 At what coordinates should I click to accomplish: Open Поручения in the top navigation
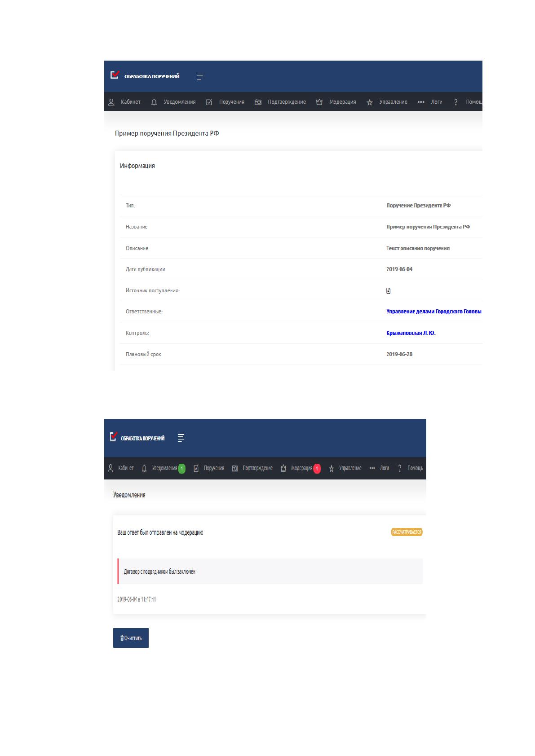click(225, 102)
